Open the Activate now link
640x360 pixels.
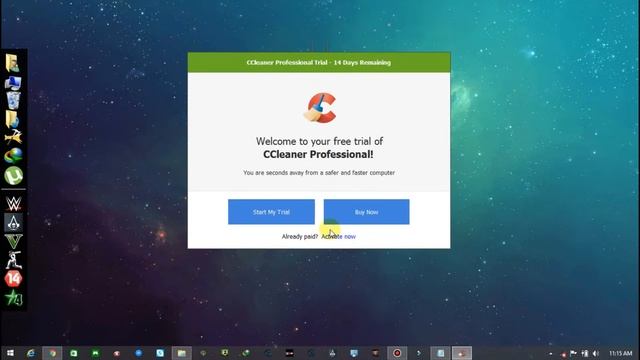[x=338, y=236]
